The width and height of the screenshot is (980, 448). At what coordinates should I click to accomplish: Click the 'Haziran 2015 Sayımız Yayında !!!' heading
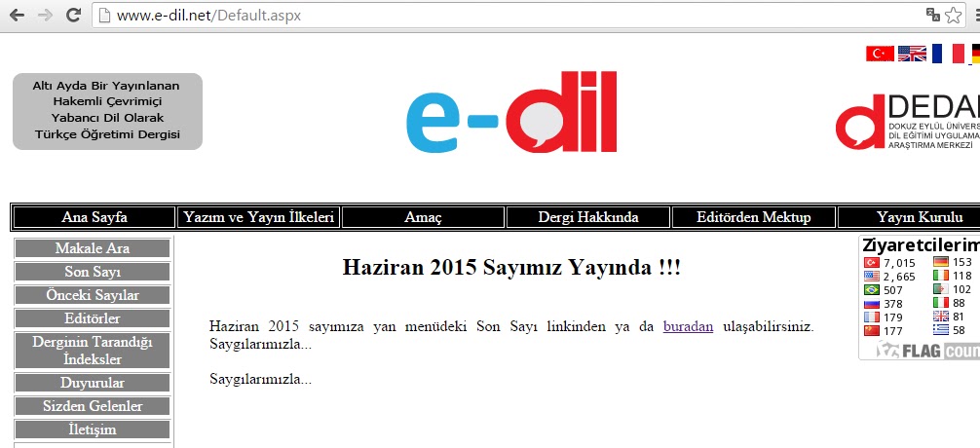coord(511,268)
